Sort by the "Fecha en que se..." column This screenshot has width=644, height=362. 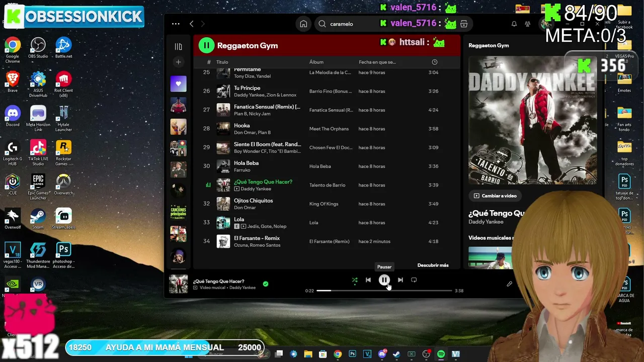click(377, 62)
